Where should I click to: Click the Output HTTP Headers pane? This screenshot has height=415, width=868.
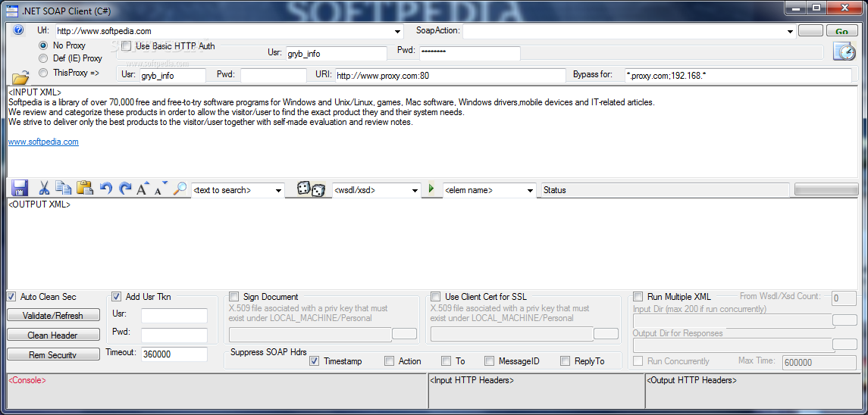click(x=754, y=393)
